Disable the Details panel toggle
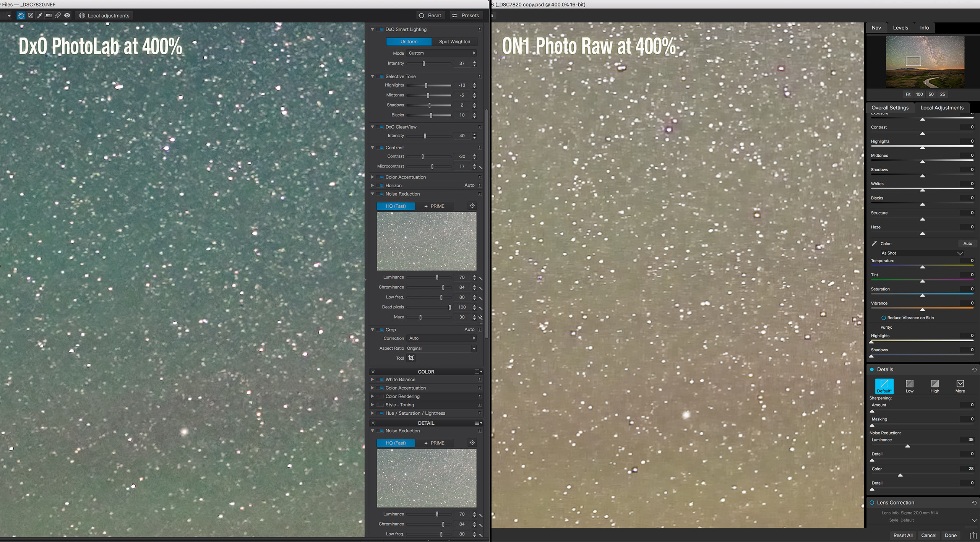The image size is (980, 542). (x=872, y=370)
